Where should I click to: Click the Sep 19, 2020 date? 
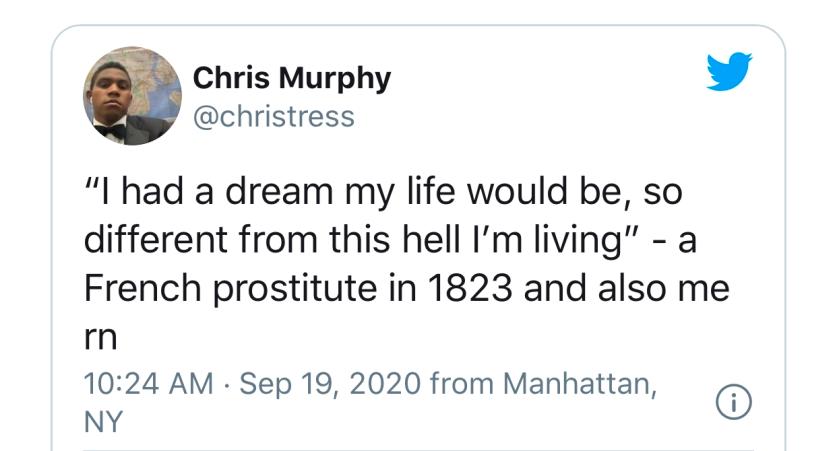tap(330, 384)
